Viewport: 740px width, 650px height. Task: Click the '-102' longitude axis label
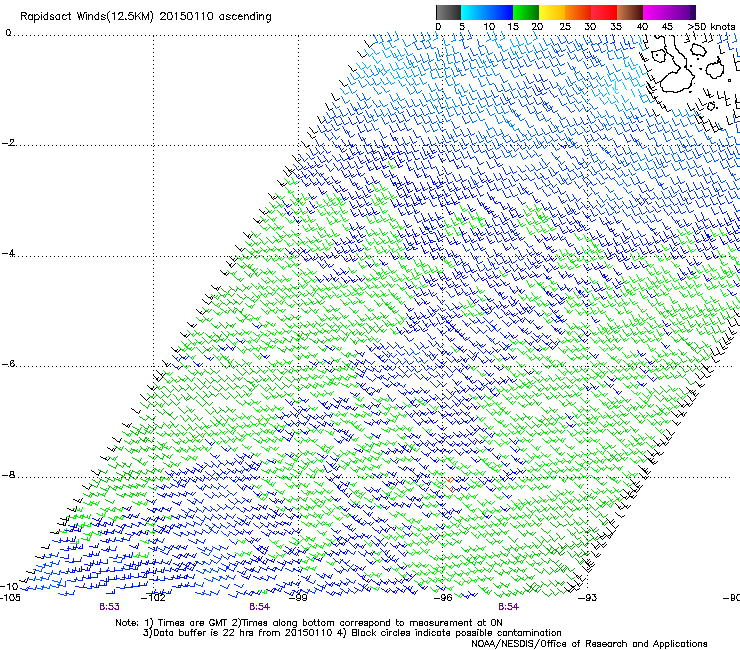pyautogui.click(x=153, y=598)
